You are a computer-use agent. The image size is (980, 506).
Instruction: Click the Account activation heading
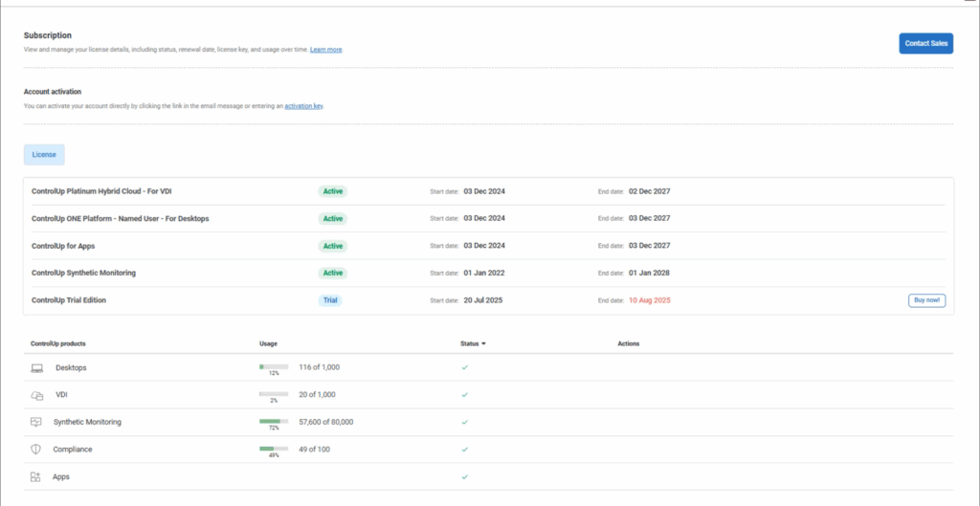tap(53, 91)
